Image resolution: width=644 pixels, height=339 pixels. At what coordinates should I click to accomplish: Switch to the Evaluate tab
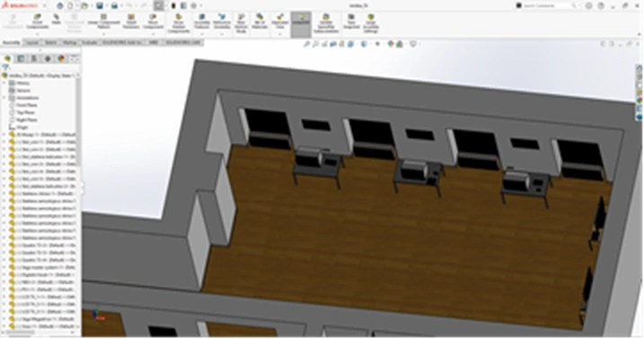point(90,42)
